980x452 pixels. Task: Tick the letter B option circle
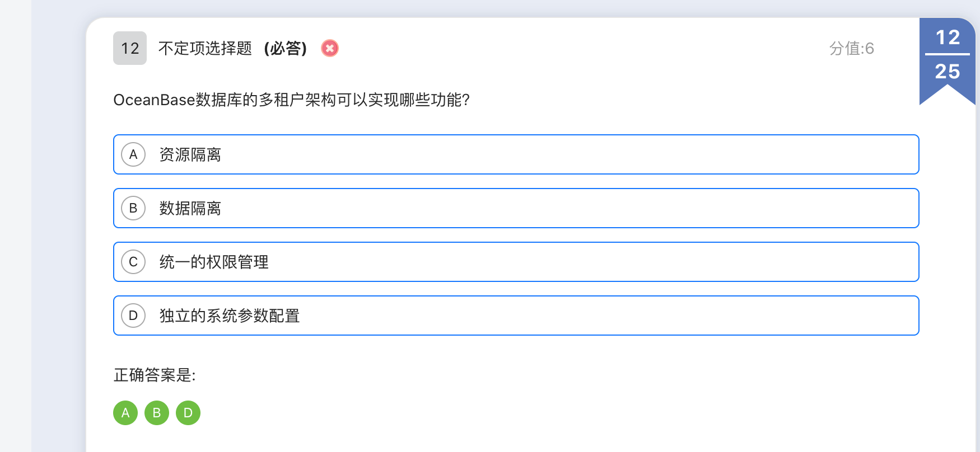pyautogui.click(x=133, y=208)
